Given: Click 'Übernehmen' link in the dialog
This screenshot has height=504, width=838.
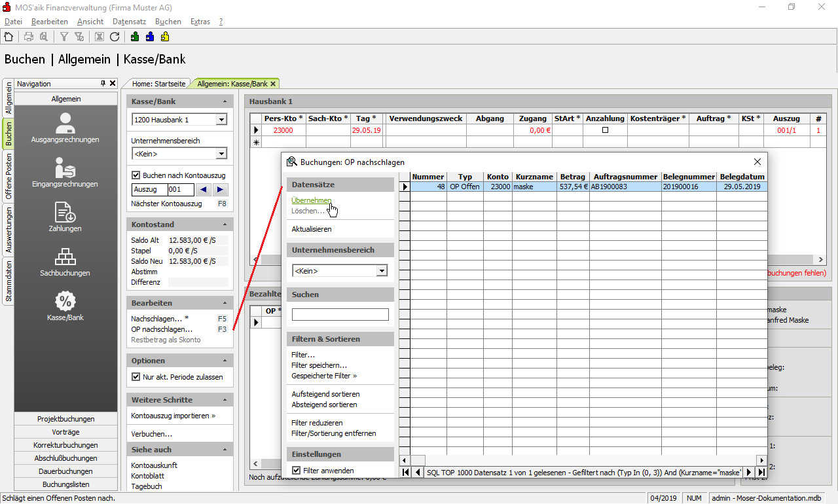Looking at the screenshot, I should pyautogui.click(x=311, y=200).
